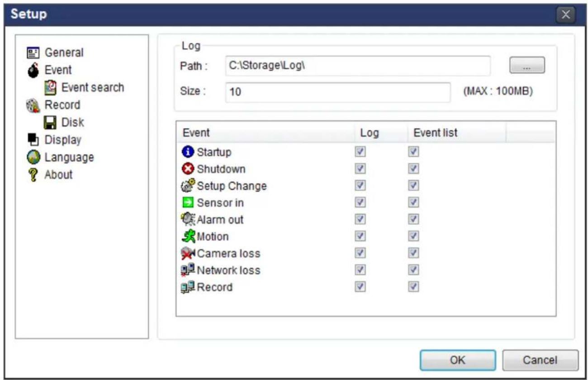Select Record in the setup tree
The height and width of the screenshot is (380, 588).
click(62, 105)
